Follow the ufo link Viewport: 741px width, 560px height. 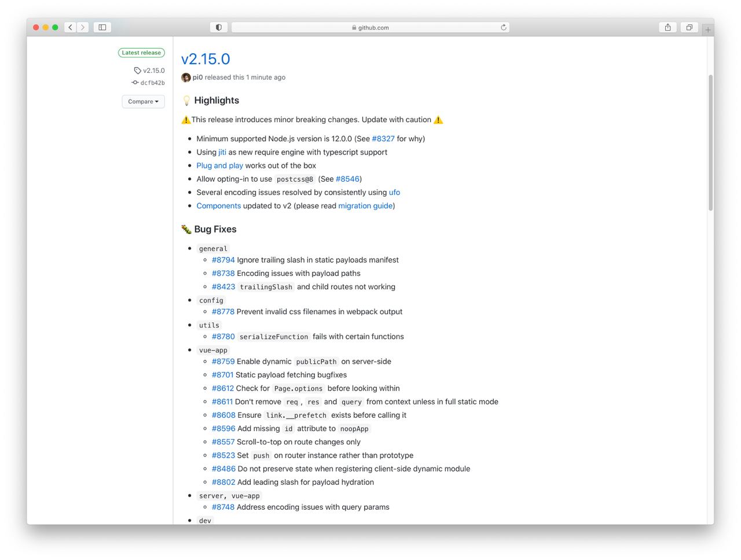click(x=394, y=192)
